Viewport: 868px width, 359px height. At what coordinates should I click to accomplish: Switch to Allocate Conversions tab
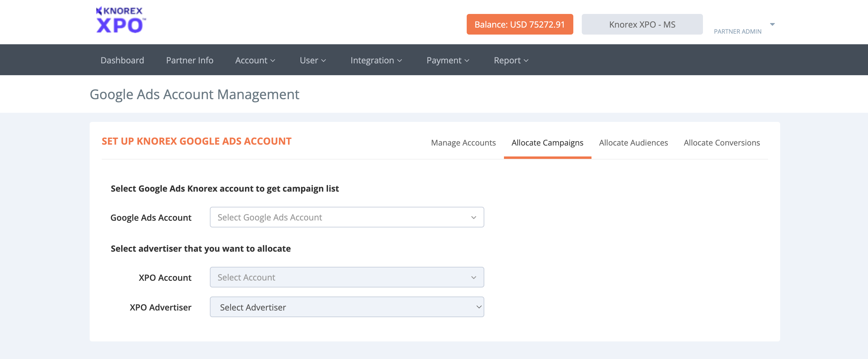coord(721,143)
